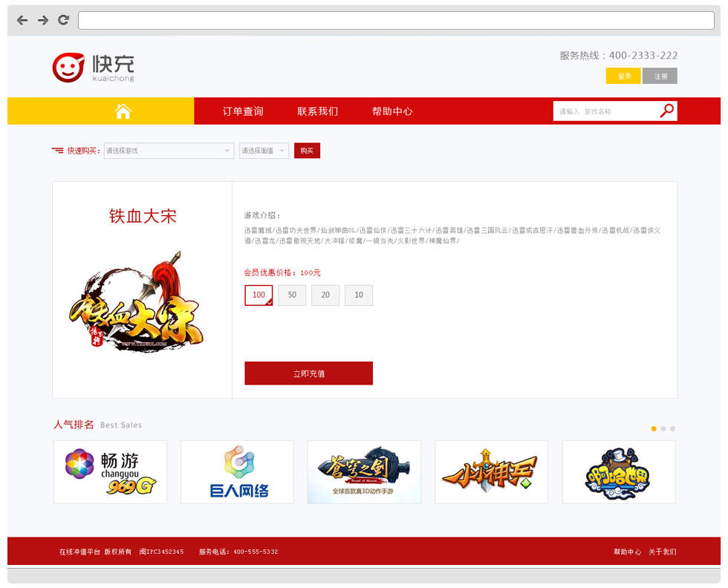Click the 立即充值 recharge button

pyautogui.click(x=309, y=373)
